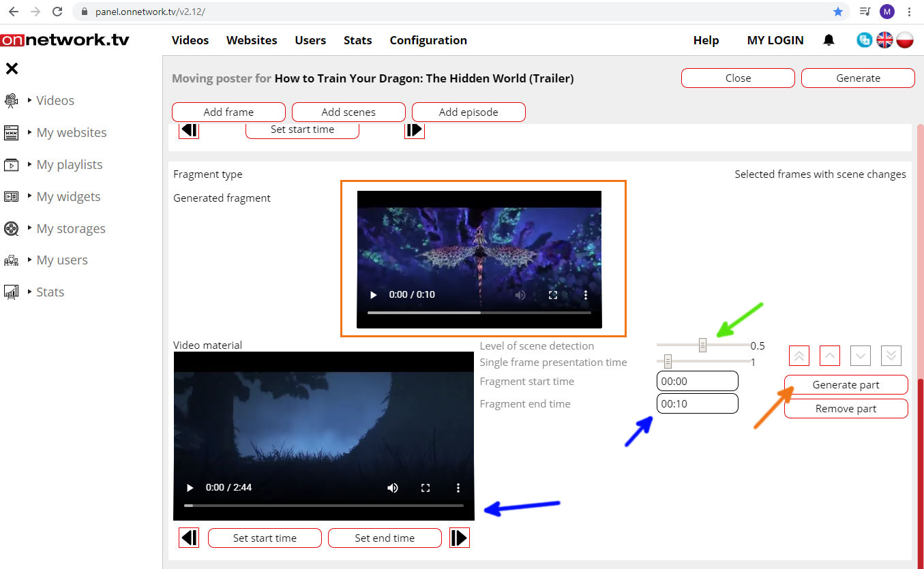Click the Generate button
Screen dimensions: 924x569
tap(858, 78)
